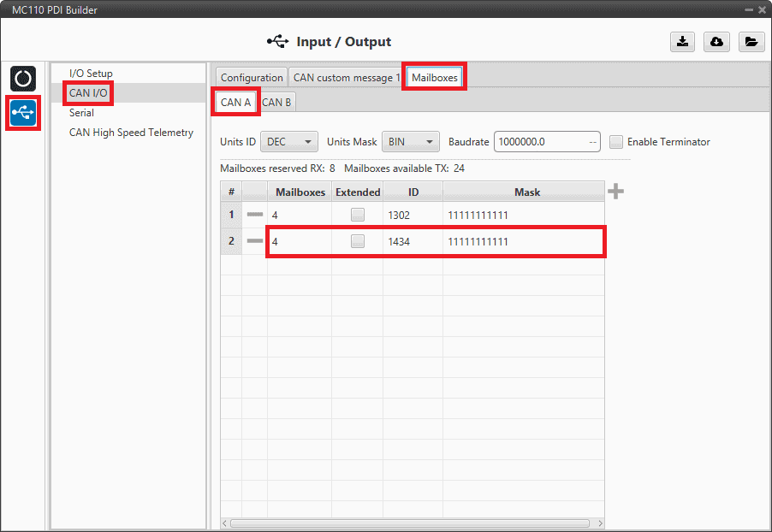Remove mailbox row 2 with minus icon
The width and height of the screenshot is (772, 532).
[x=254, y=241]
